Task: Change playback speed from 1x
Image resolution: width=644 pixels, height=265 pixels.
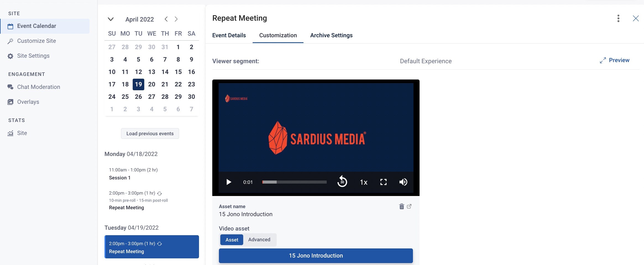Action: pos(363,182)
